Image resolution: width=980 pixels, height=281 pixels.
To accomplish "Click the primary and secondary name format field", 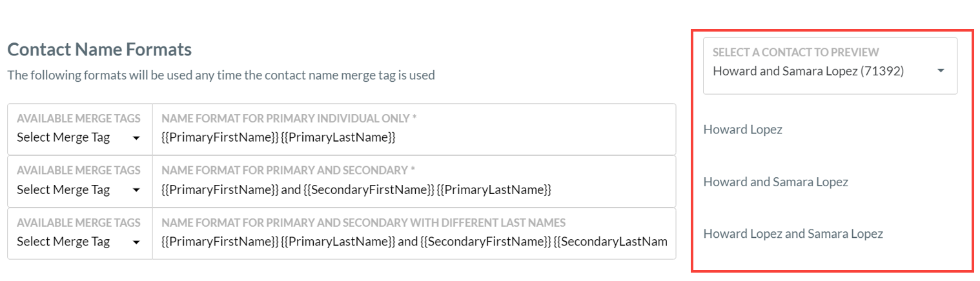I will pos(414,182).
